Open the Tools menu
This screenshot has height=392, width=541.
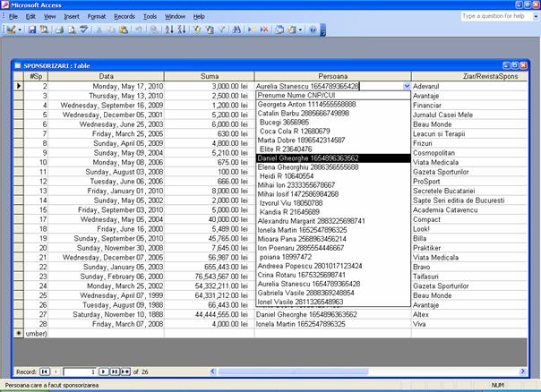150,16
